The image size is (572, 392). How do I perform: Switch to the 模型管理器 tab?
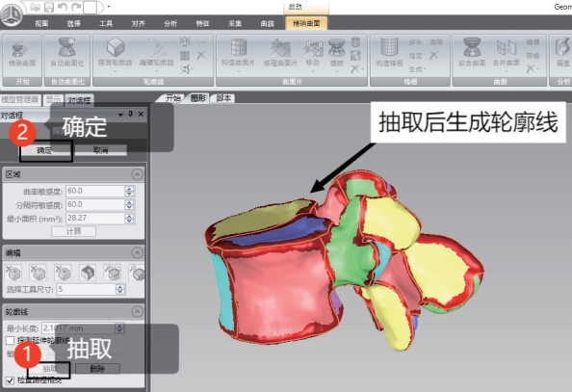[20, 99]
